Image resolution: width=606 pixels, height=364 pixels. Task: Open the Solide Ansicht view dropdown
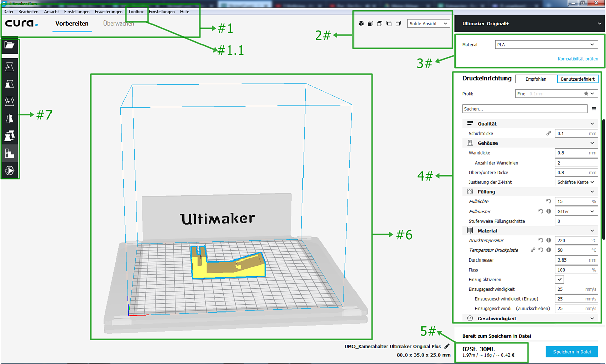tap(428, 24)
